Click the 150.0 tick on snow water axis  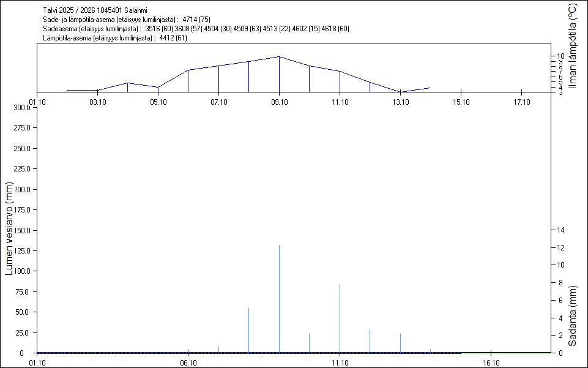pos(22,231)
